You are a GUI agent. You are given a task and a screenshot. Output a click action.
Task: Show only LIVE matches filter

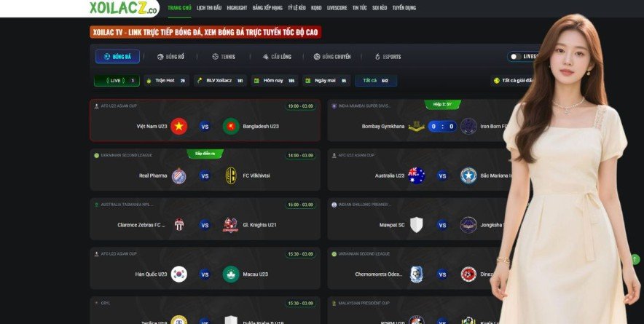pos(117,81)
